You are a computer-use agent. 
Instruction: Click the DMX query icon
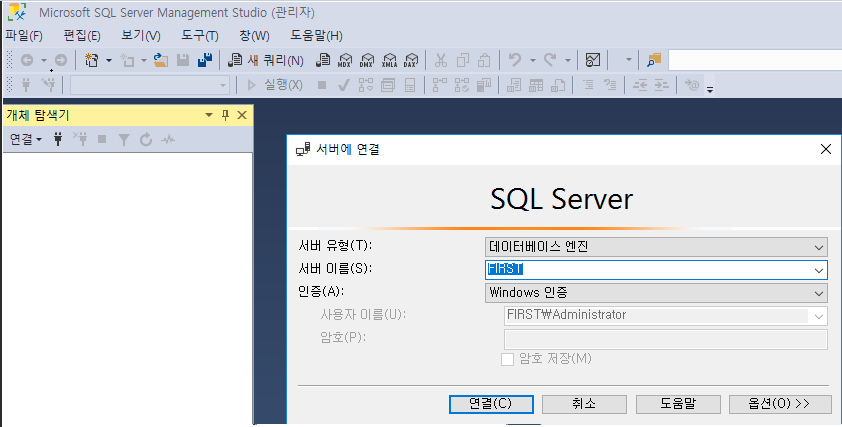tap(367, 60)
